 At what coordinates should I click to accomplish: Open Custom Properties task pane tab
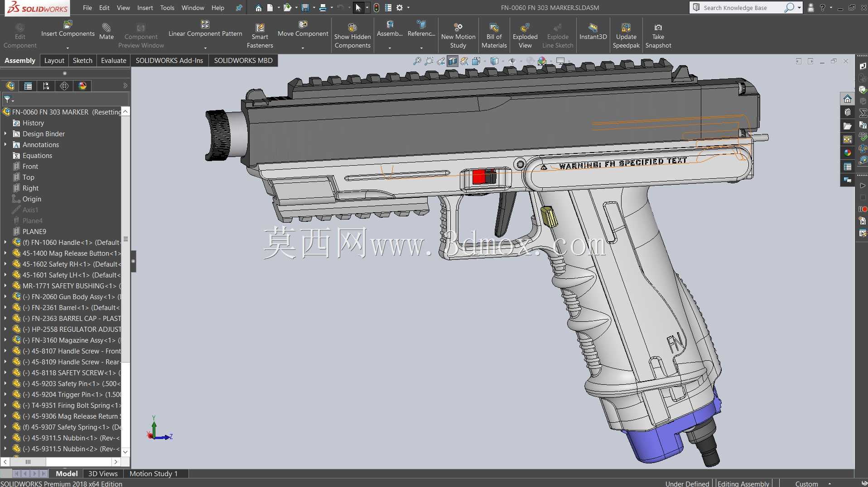point(848,167)
